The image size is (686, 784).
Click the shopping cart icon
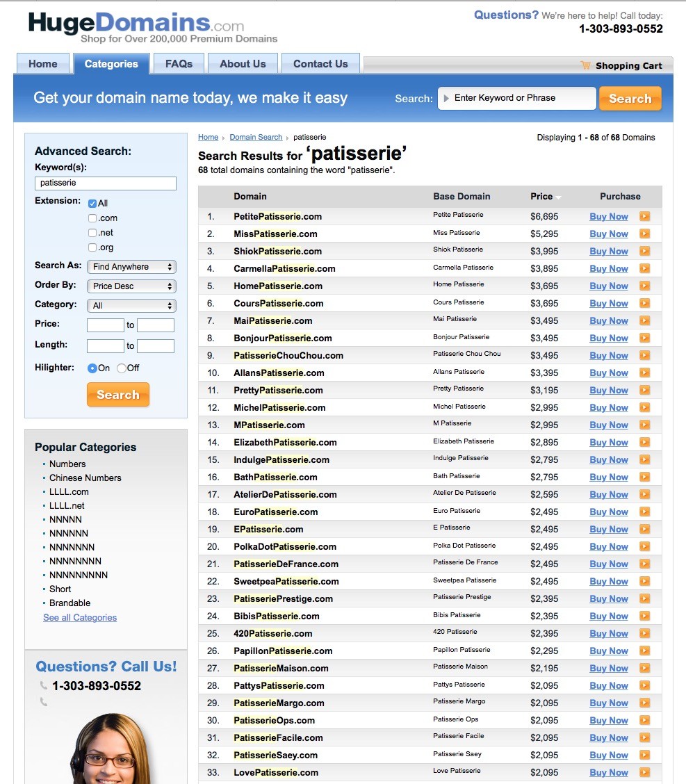tap(585, 65)
